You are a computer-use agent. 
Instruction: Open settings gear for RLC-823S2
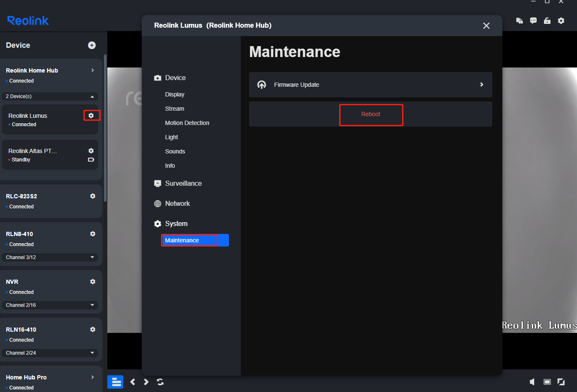point(93,196)
